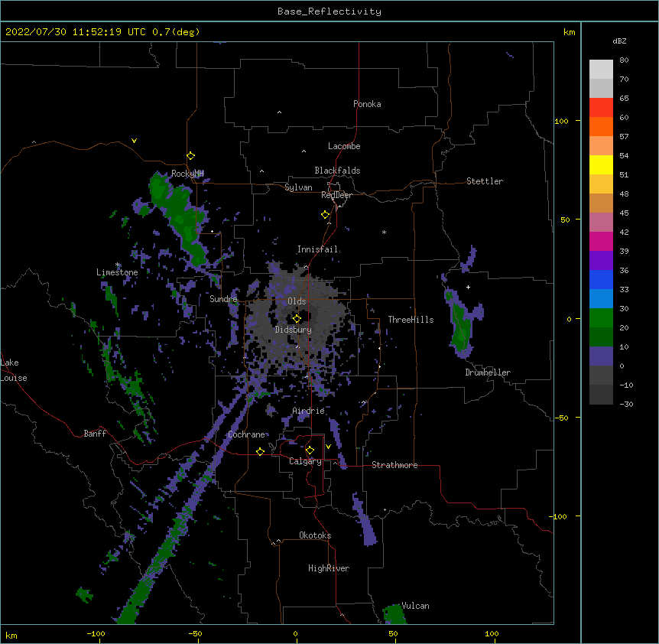Viewport: 659px width, 644px height.
Task: Click the yellow marker above Calgary label
Action: pyautogui.click(x=310, y=450)
